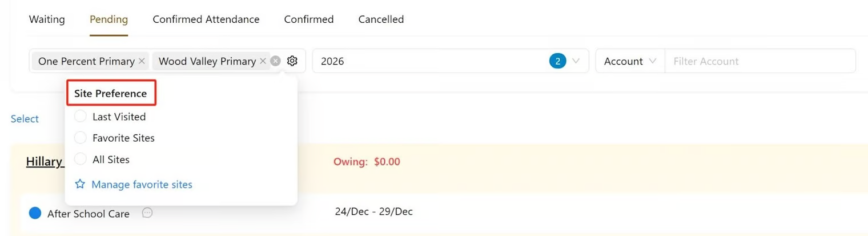Select All Sites radio option
Viewport: 868px width, 236px height.
[81, 159]
